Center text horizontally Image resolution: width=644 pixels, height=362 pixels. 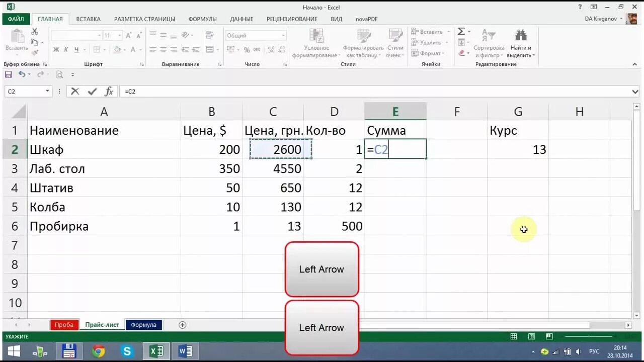coord(163,50)
